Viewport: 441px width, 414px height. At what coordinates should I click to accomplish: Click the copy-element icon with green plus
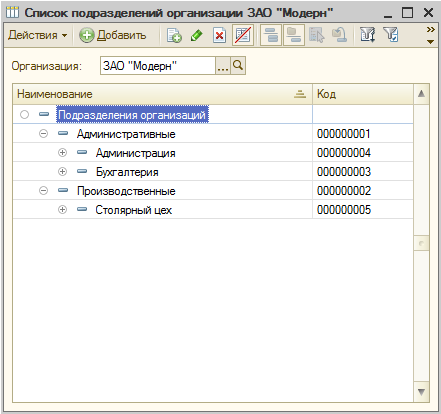pos(174,35)
